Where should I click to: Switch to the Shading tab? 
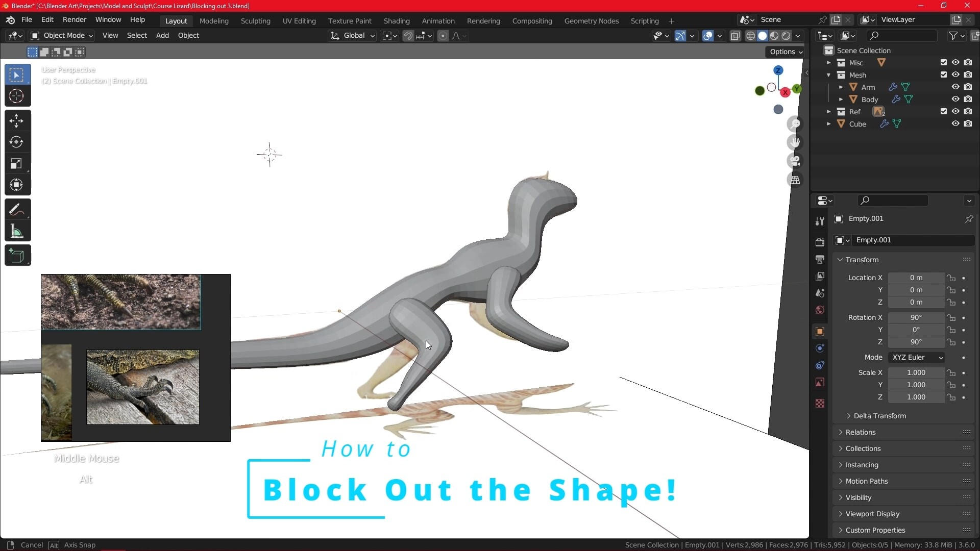pos(397,21)
